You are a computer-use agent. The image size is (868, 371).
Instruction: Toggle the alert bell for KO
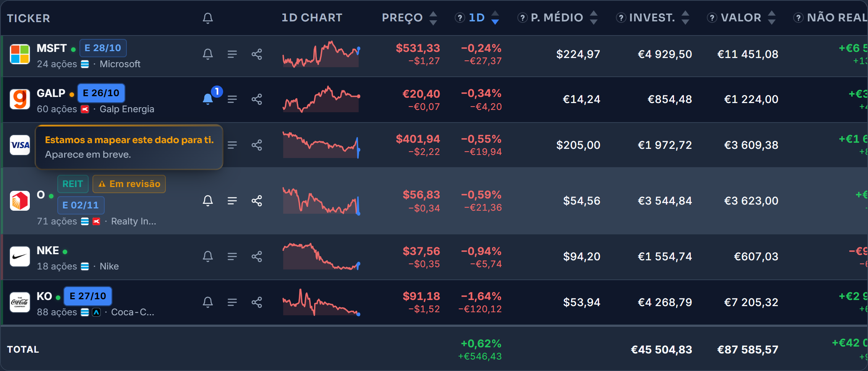pos(208,302)
